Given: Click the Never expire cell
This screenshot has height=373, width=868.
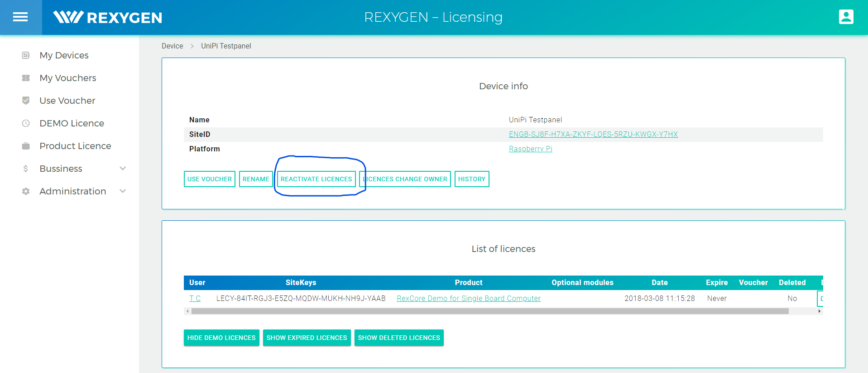Looking at the screenshot, I should click(x=717, y=298).
